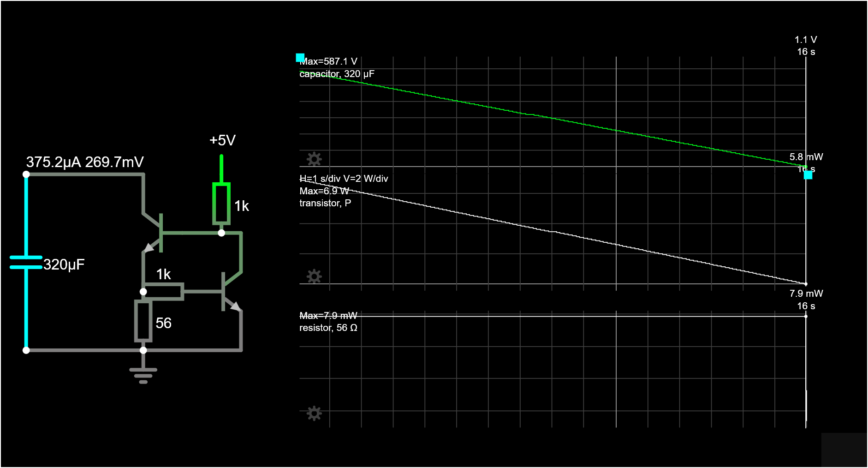Open settings gear of 56 Ω resistor scope
This screenshot has height=468, width=868.
pos(314,413)
